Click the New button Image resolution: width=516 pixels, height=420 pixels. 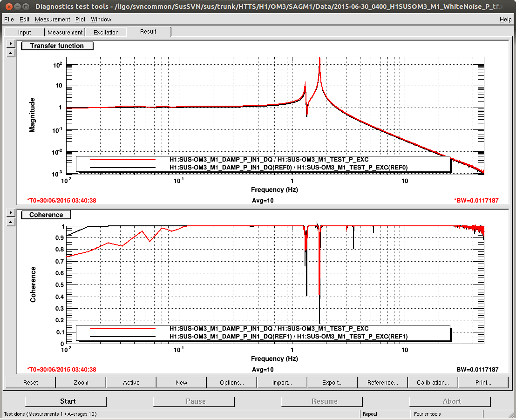point(181,382)
